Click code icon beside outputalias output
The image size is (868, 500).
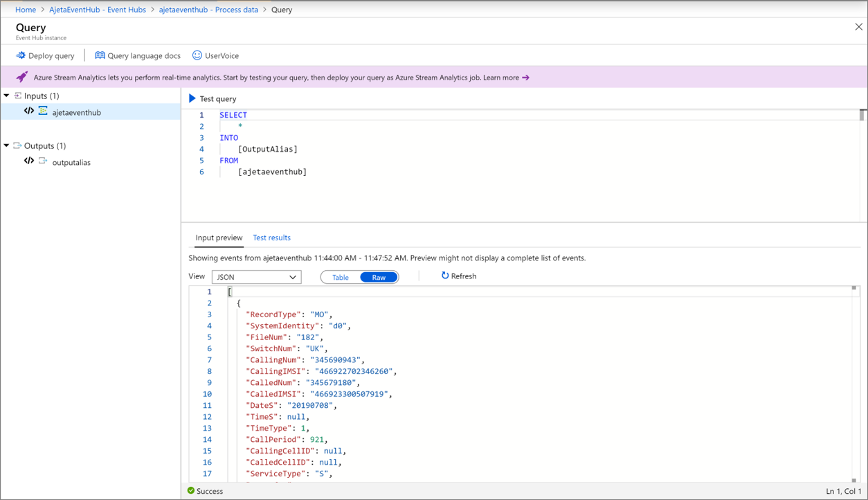point(29,161)
